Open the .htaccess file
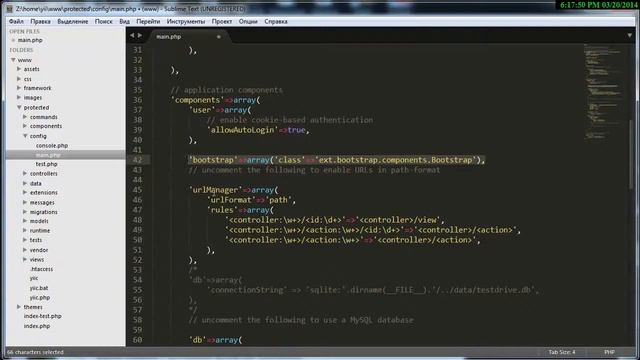 click(x=42, y=269)
